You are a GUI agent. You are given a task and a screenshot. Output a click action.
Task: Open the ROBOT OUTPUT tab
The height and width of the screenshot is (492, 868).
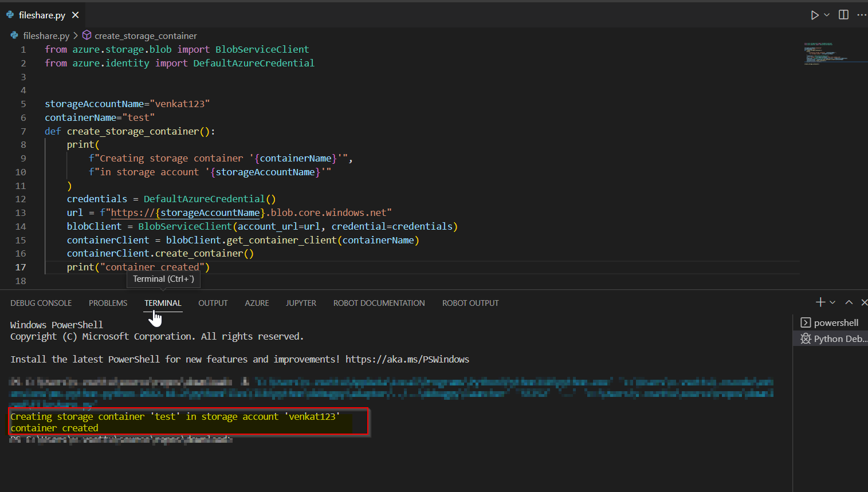(x=470, y=303)
